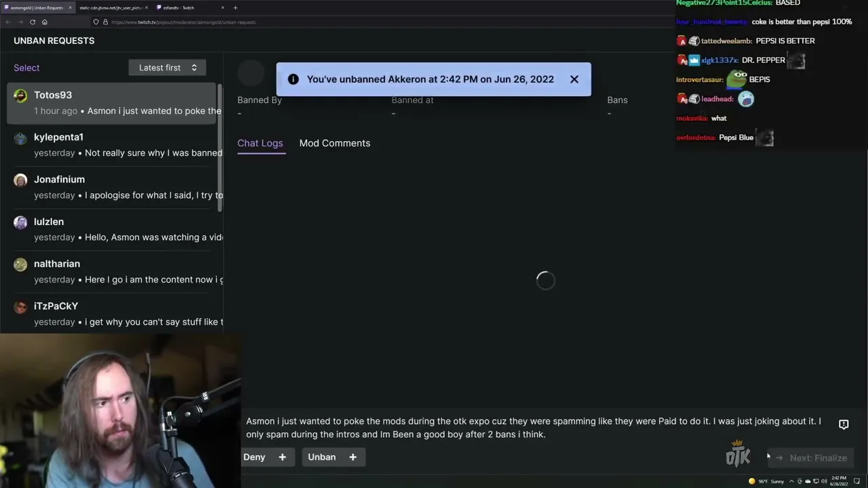This screenshot has height=488, width=868.
Task: Click the UNBAN REQUESTS heading
Action: coord(54,41)
